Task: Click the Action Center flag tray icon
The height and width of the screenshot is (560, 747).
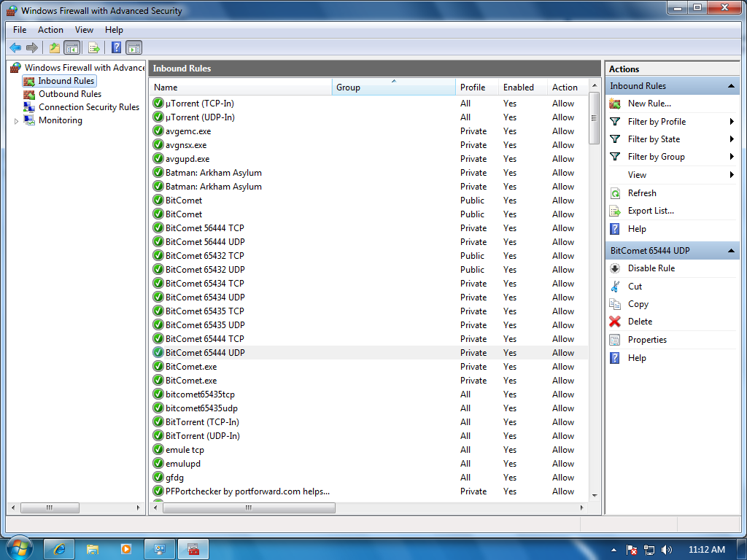Action: click(632, 550)
